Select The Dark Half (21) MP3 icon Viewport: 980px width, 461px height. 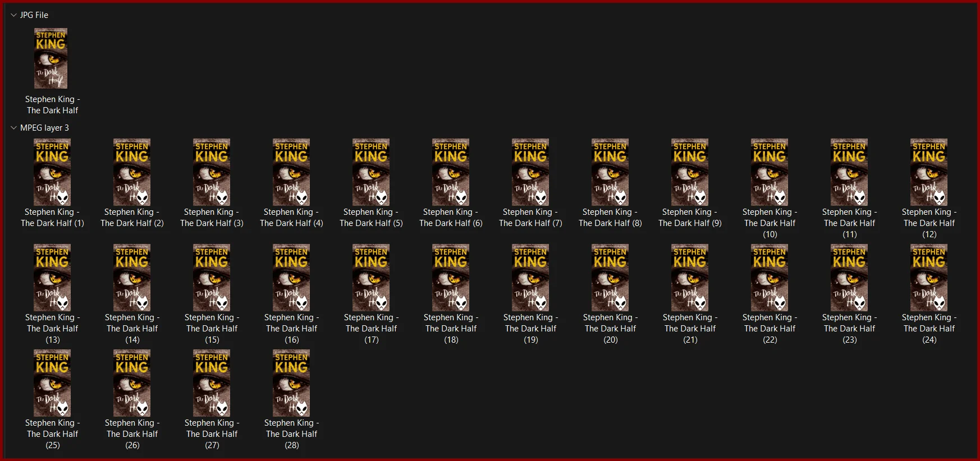690,278
